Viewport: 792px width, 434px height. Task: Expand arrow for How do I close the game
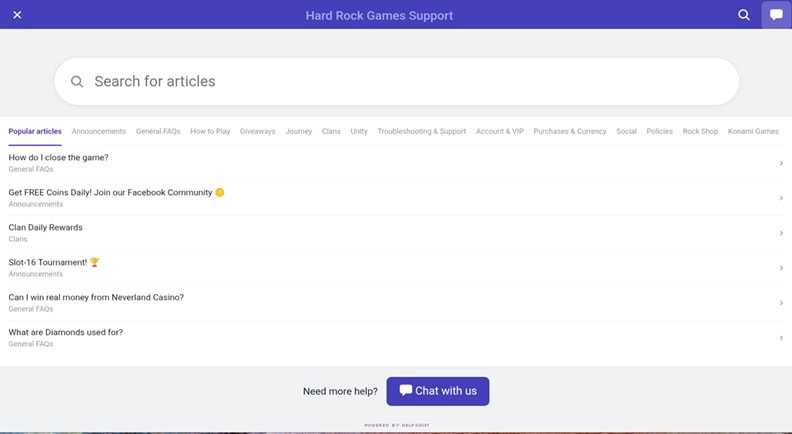[780, 163]
